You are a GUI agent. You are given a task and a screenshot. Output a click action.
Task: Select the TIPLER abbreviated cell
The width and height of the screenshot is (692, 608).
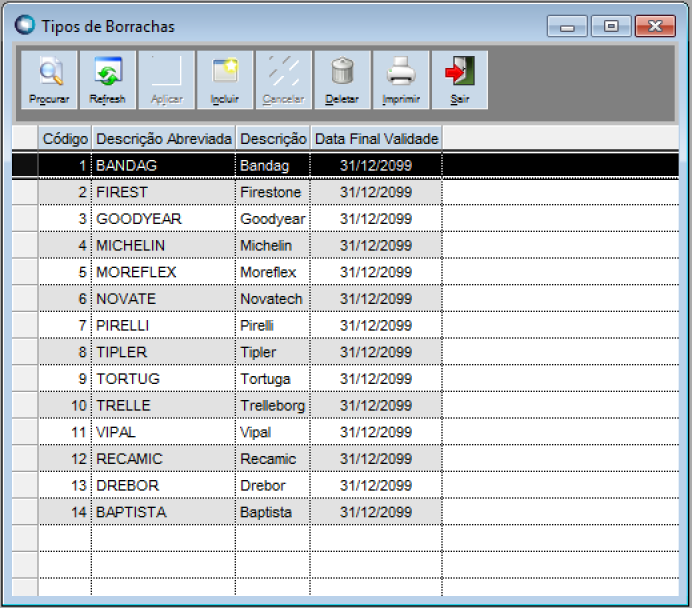click(x=163, y=352)
